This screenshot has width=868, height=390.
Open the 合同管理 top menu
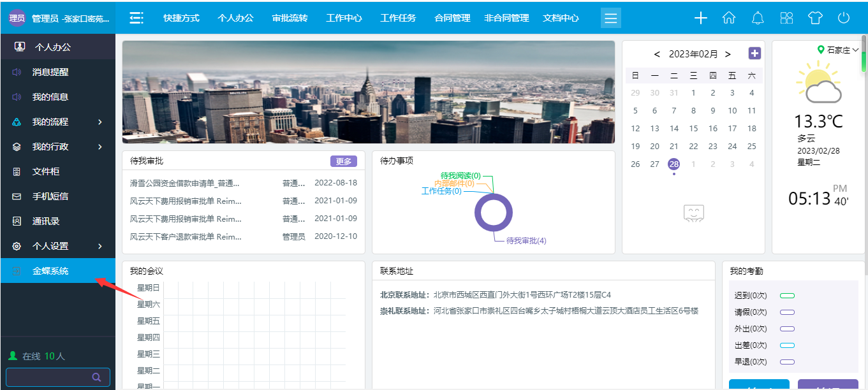[x=452, y=18]
